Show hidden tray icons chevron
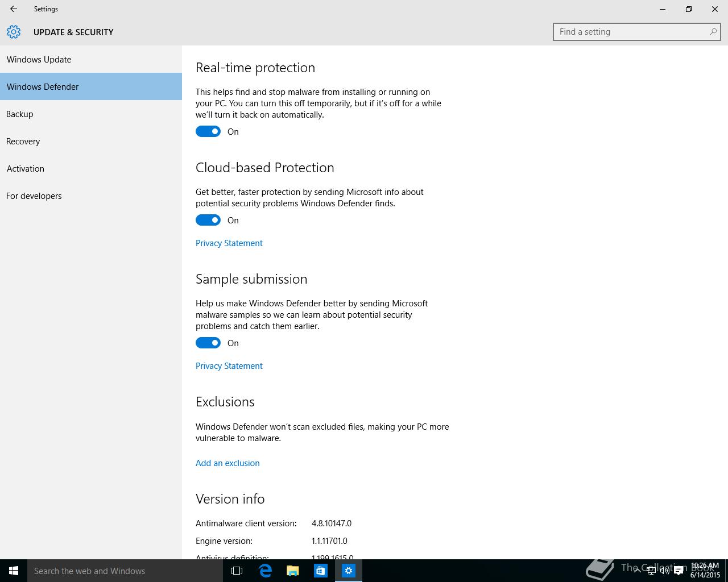Image resolution: width=728 pixels, height=582 pixels. point(638,571)
